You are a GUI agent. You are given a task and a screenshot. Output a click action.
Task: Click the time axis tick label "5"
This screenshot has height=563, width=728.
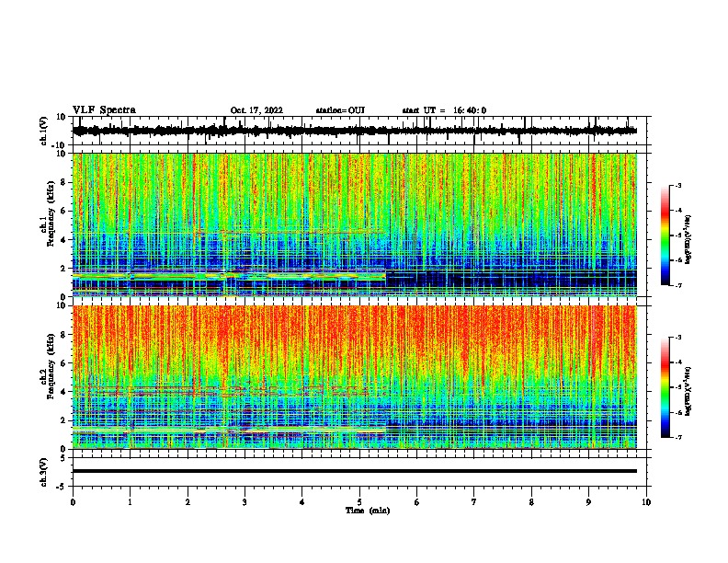coord(359,502)
